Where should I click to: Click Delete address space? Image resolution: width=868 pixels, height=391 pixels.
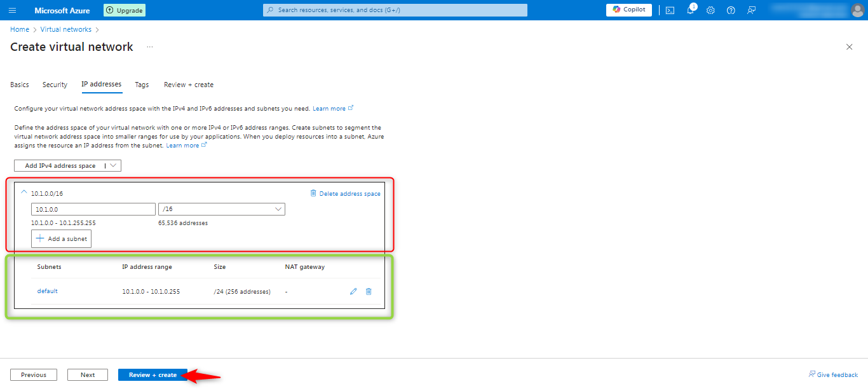point(345,193)
